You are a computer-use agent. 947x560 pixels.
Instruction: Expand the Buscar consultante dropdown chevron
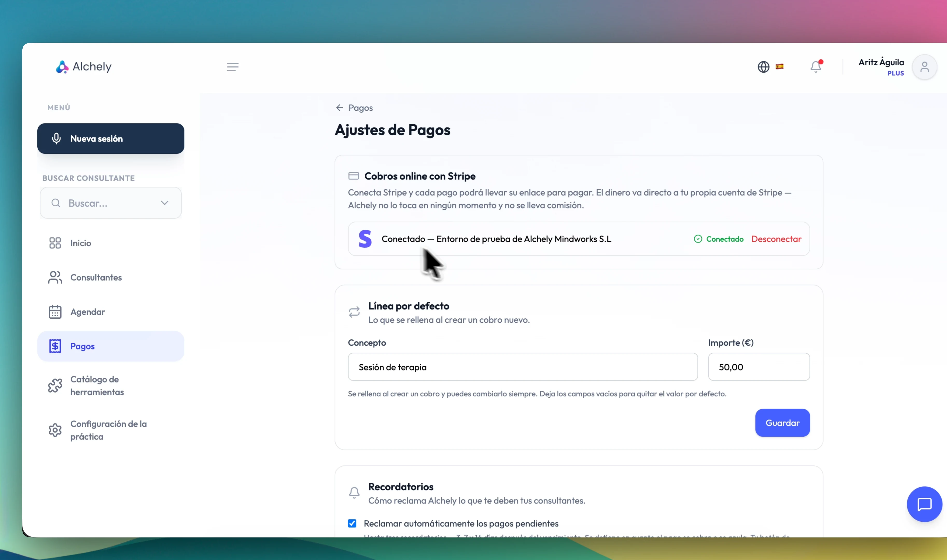(165, 203)
